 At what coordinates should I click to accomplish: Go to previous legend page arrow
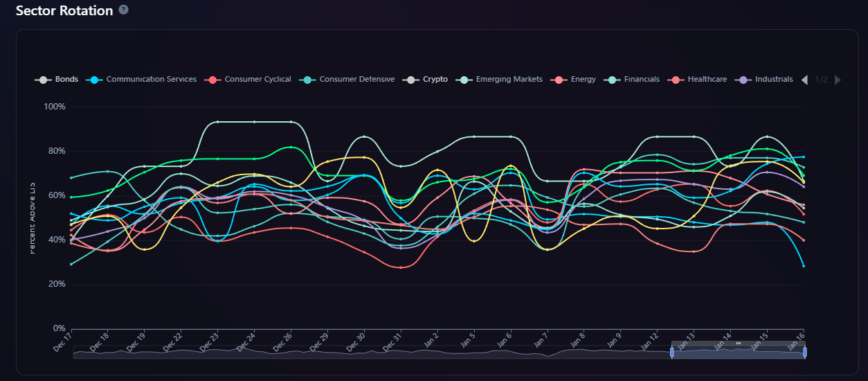pyautogui.click(x=804, y=80)
